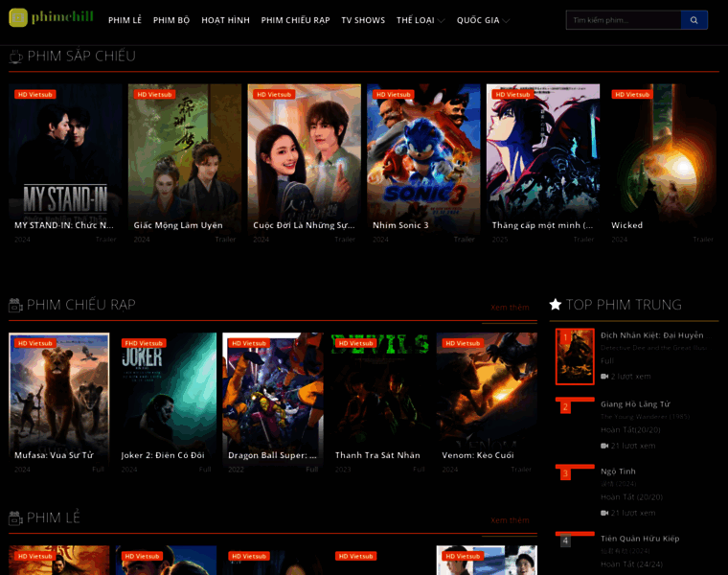Click the camera icon next to 2 lượt xem
Screen dimensions: 728x575
604,377
